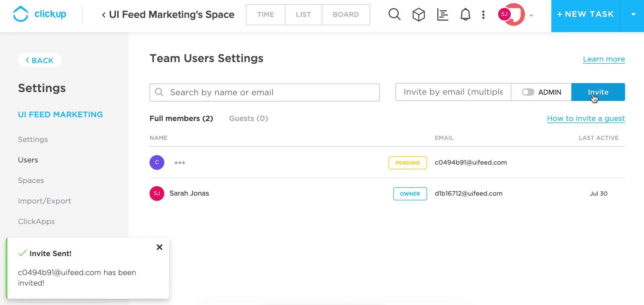Click the NAME column header
This screenshot has width=644, height=305.
click(x=159, y=138)
